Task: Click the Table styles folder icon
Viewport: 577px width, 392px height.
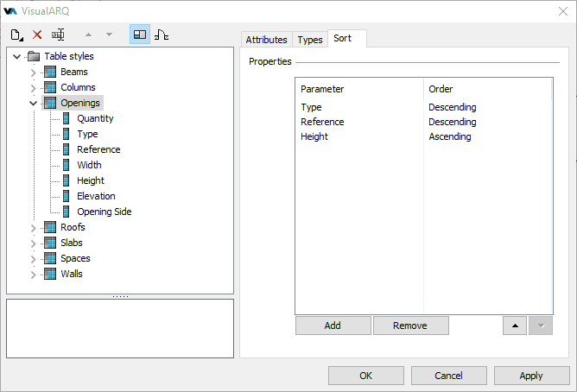Action: 34,56
